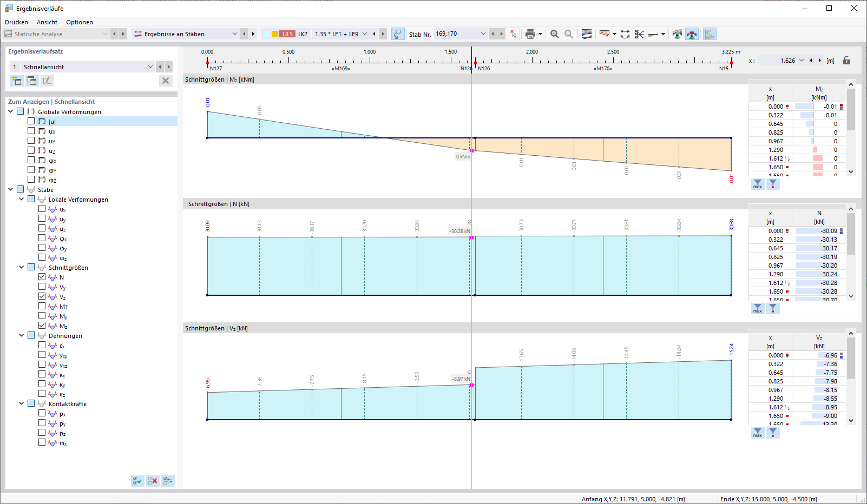867x504 pixels.
Task: Toggle the highlighted support reaction icon
Action: [692, 34]
